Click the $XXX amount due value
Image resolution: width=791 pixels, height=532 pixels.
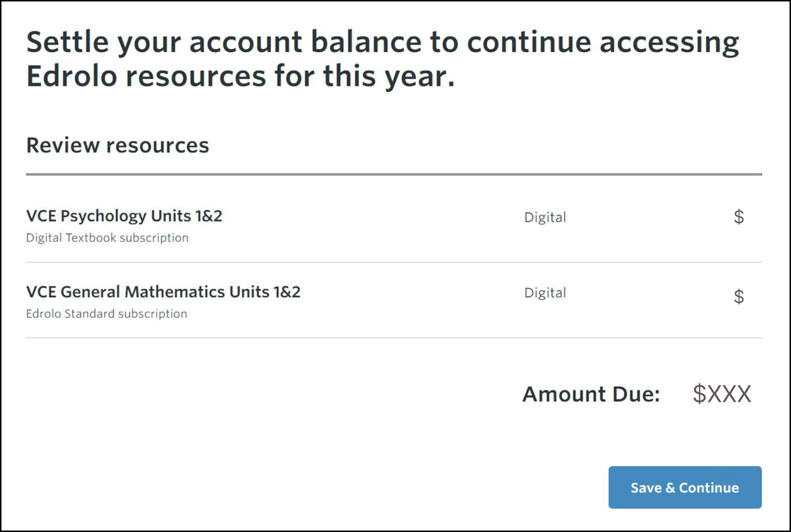722,394
